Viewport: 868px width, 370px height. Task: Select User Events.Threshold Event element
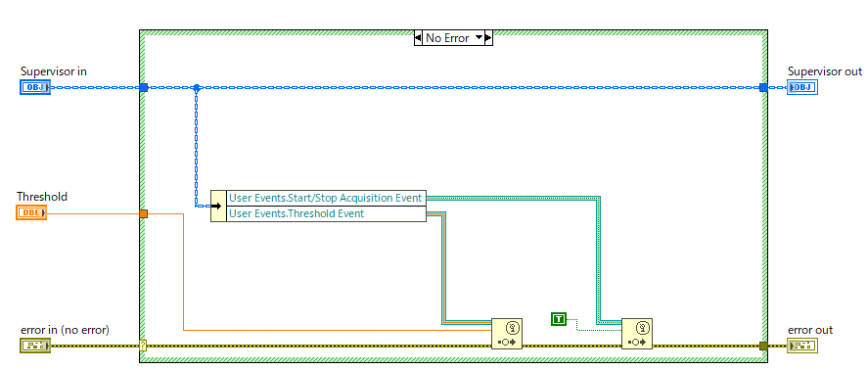click(327, 213)
